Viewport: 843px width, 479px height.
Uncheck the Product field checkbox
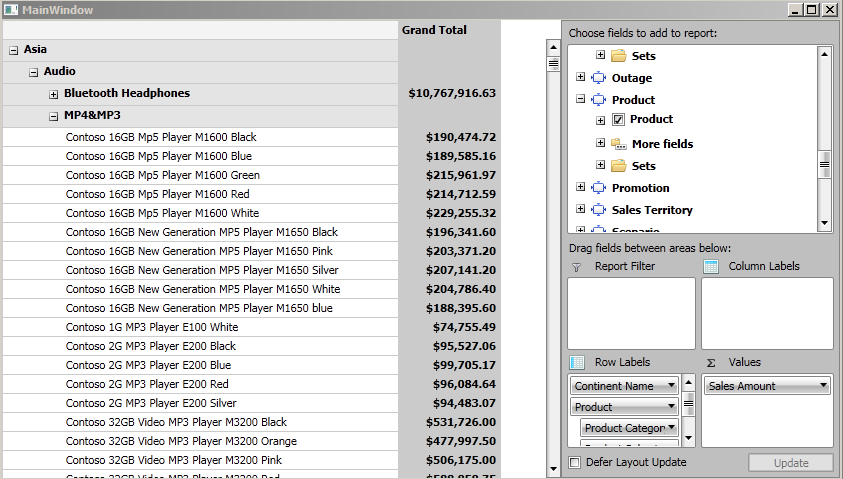click(618, 120)
